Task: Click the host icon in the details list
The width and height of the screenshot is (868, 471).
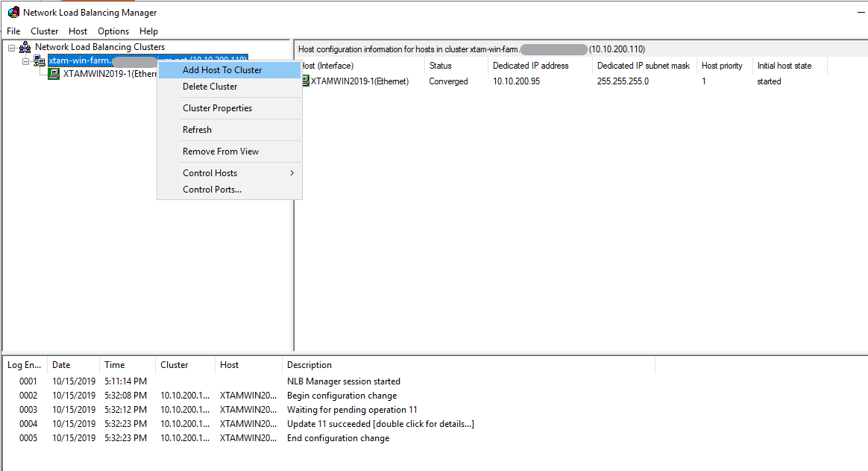Action: coord(304,81)
